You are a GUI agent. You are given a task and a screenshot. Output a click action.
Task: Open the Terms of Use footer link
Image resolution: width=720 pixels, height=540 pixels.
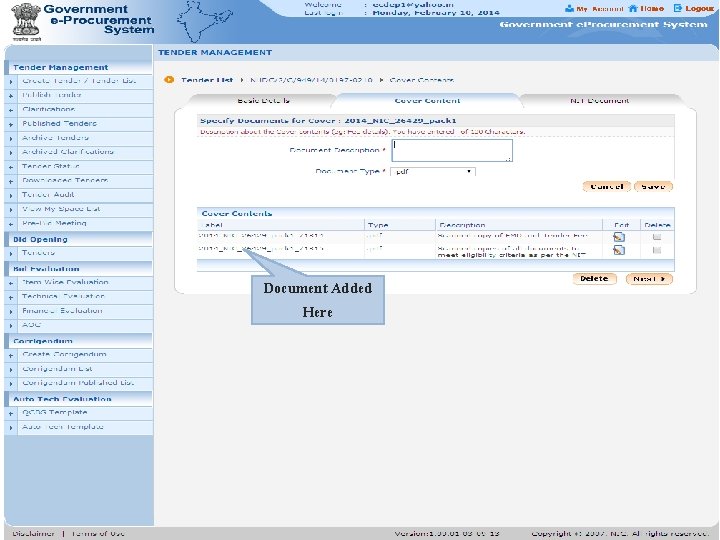[x=98, y=534]
